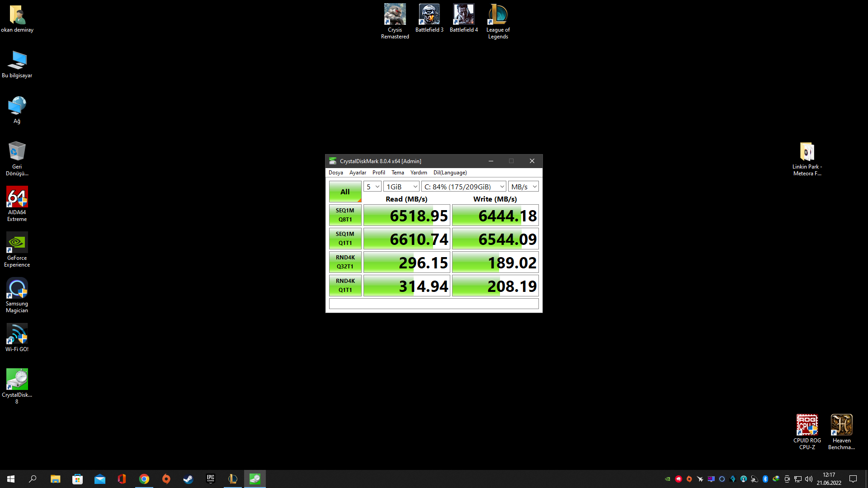Click the green All button
This screenshot has width=868, height=488.
point(345,192)
